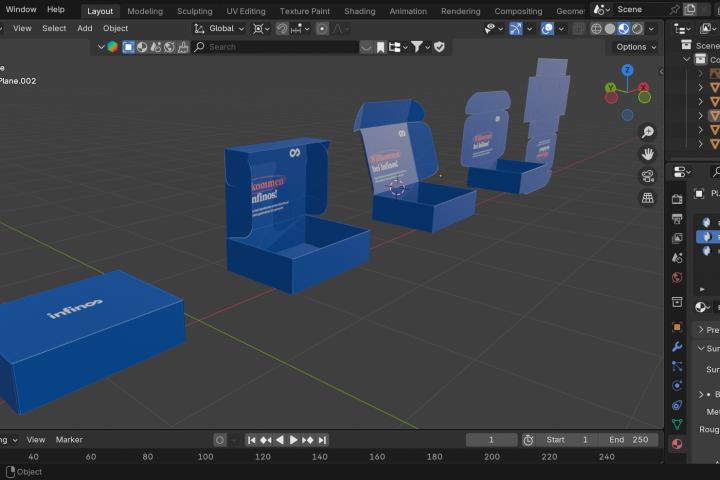Open the filter funnel dropdown
The image size is (720, 480).
point(421,47)
